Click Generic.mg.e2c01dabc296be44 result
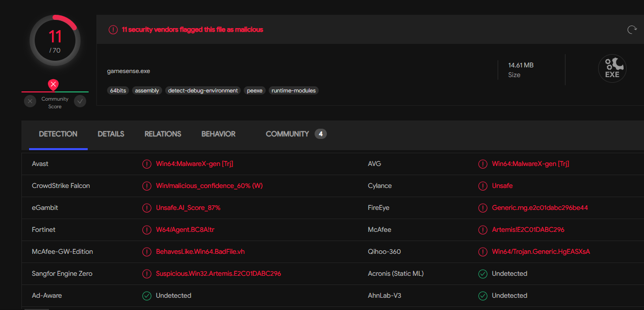Screen dimensions: 644x310 pyautogui.click(x=540, y=208)
